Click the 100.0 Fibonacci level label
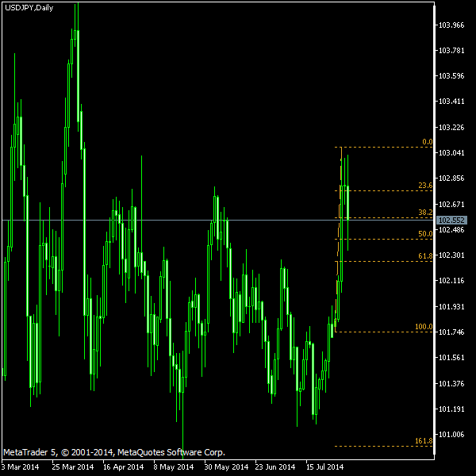This screenshot has width=476, height=476. 424,327
